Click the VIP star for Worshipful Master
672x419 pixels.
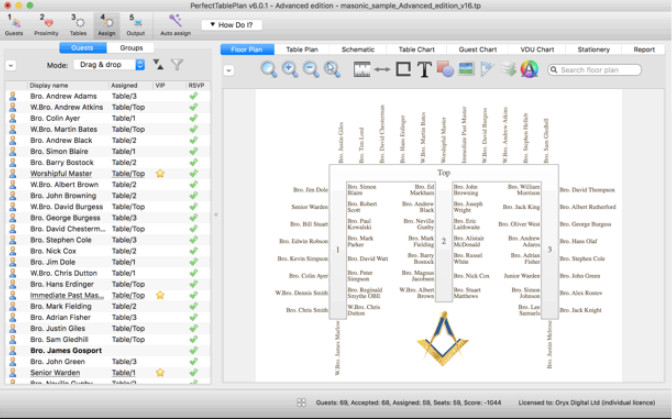pyautogui.click(x=160, y=174)
